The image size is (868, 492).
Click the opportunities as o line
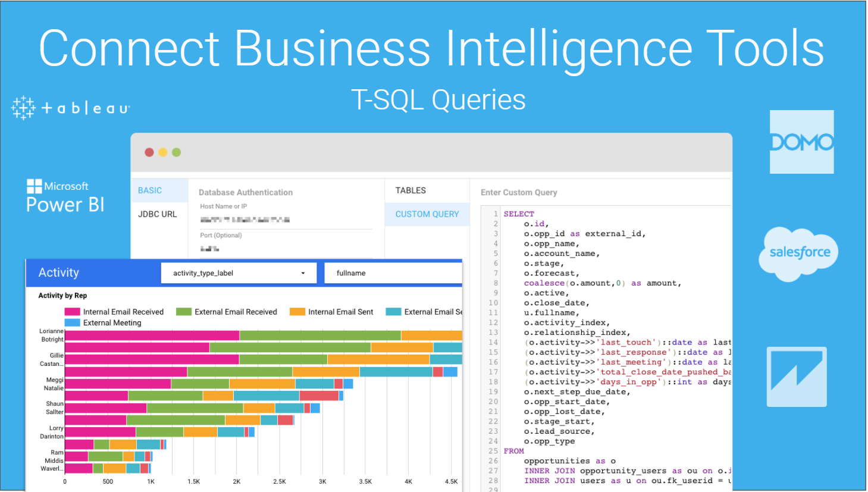570,461
